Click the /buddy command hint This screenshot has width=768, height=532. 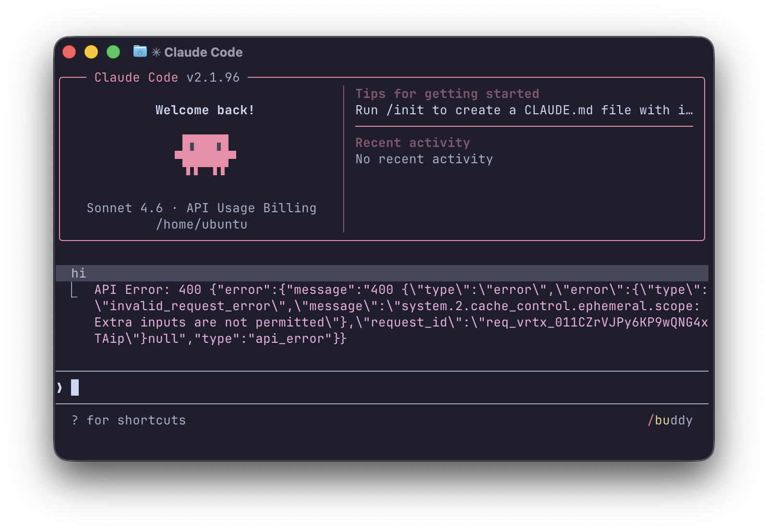coord(670,420)
